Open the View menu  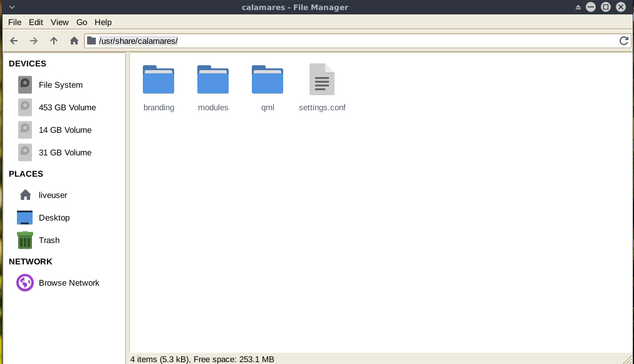tap(60, 23)
